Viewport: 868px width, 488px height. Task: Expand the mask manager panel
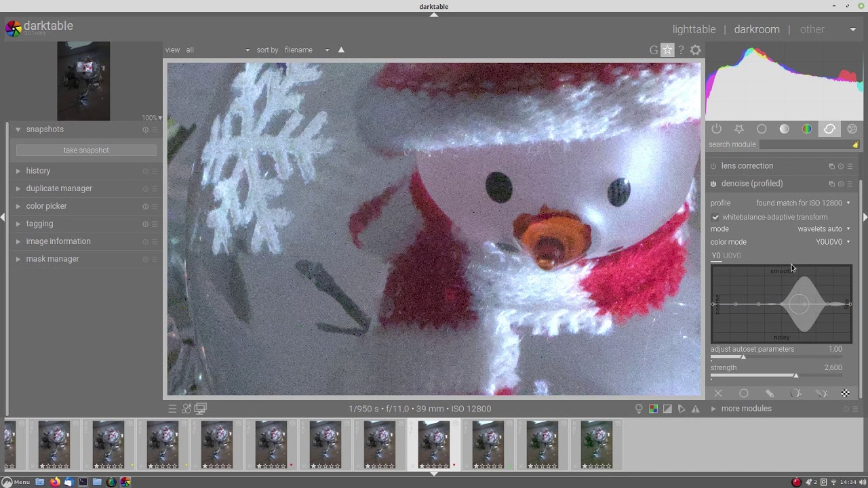coord(52,259)
